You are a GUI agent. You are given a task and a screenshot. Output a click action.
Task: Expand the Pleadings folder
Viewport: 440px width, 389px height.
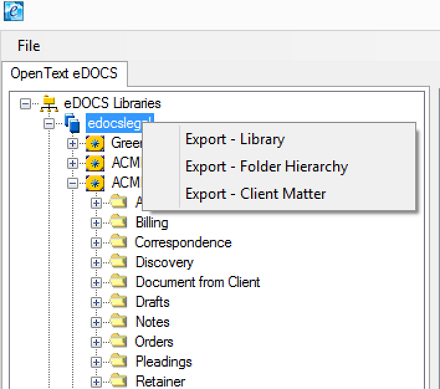[96, 362]
